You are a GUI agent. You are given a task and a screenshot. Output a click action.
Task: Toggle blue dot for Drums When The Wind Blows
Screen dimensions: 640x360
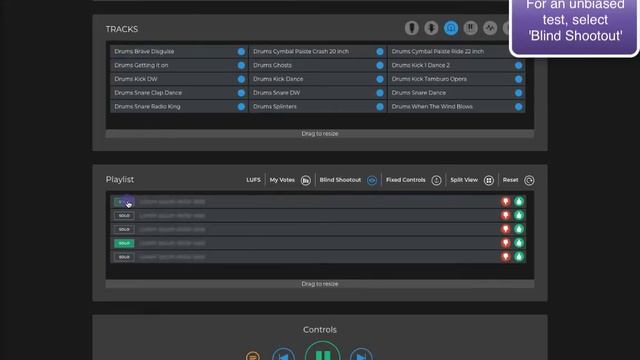click(x=518, y=107)
